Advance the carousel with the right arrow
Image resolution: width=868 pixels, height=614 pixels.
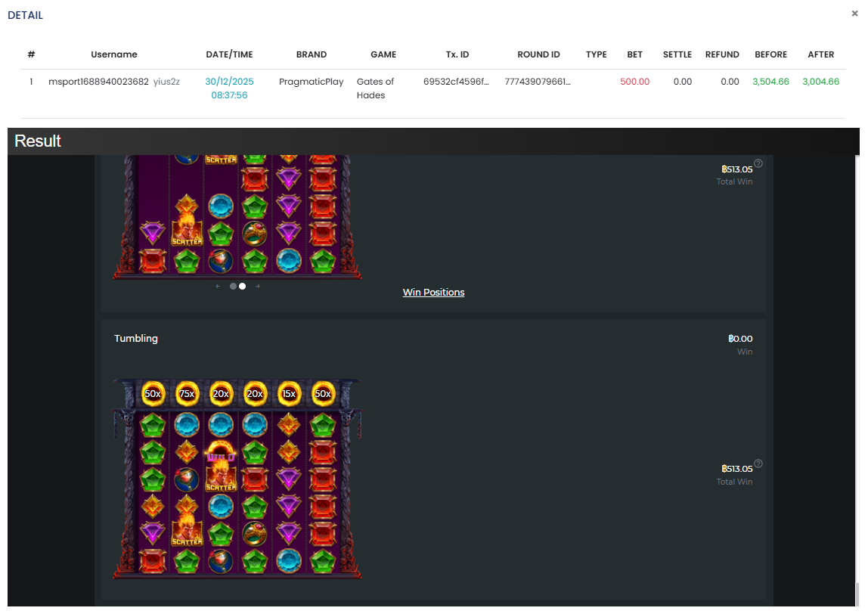pos(258,287)
